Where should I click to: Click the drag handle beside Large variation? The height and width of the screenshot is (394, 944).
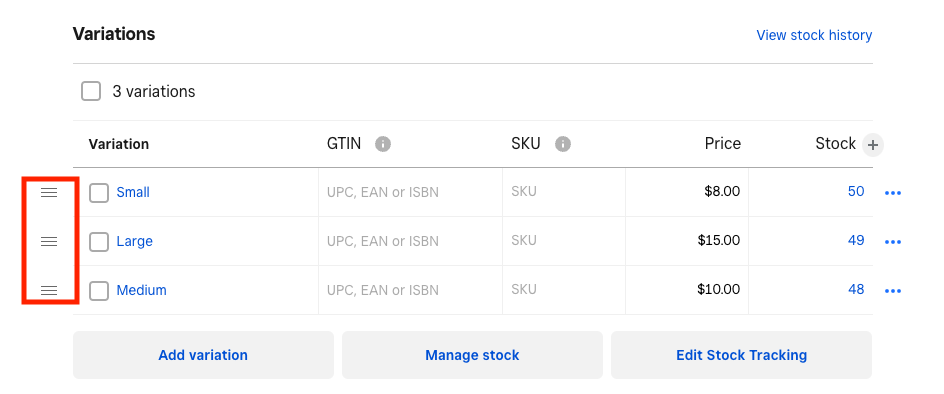(49, 241)
